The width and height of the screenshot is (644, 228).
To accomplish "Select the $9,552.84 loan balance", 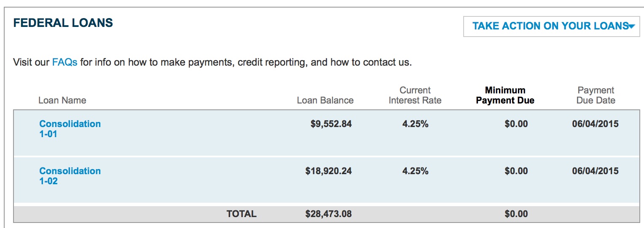I will pyautogui.click(x=331, y=124).
